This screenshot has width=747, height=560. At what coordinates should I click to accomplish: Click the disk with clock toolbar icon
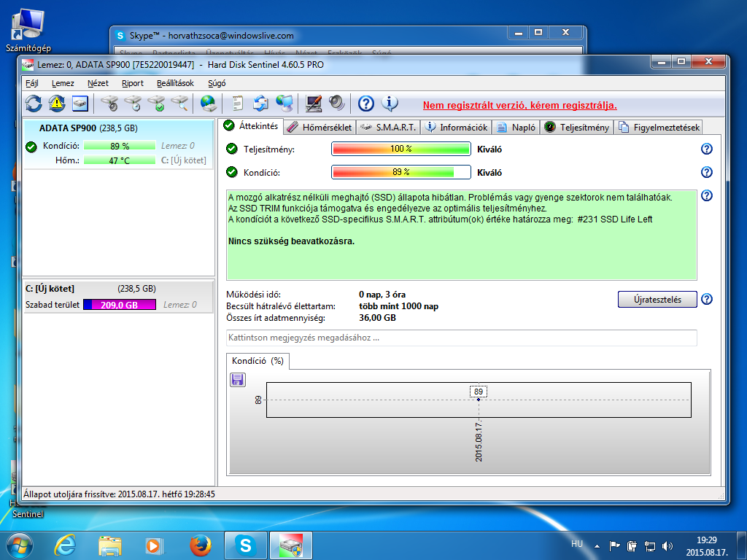click(133, 104)
